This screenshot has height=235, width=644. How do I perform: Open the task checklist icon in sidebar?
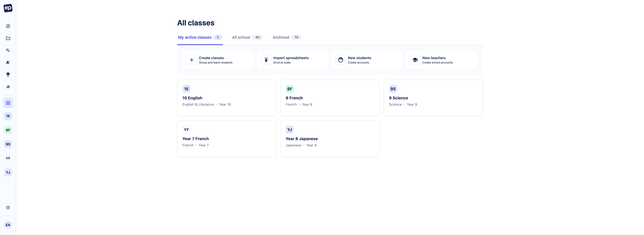[x=8, y=50]
